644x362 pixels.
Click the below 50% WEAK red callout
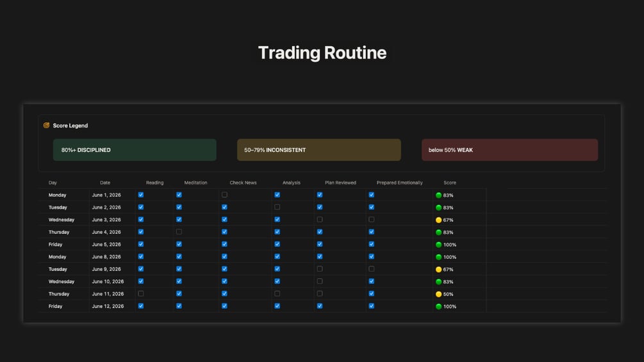tap(509, 150)
